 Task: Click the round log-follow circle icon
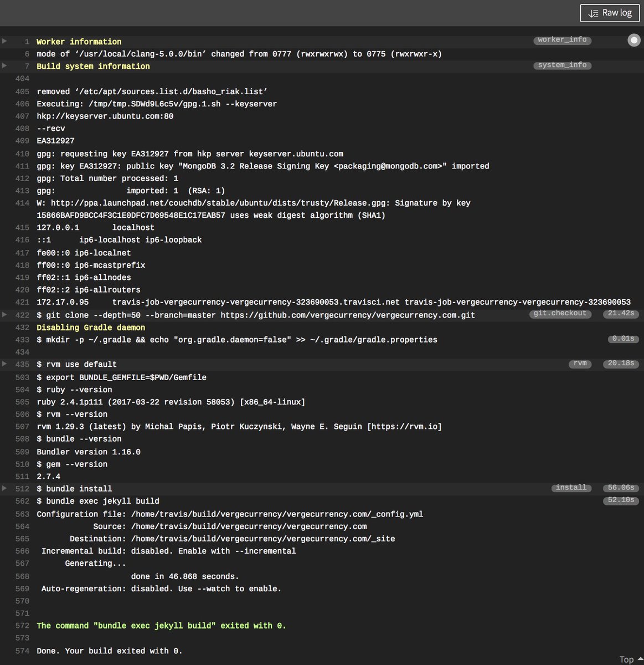coord(634,40)
